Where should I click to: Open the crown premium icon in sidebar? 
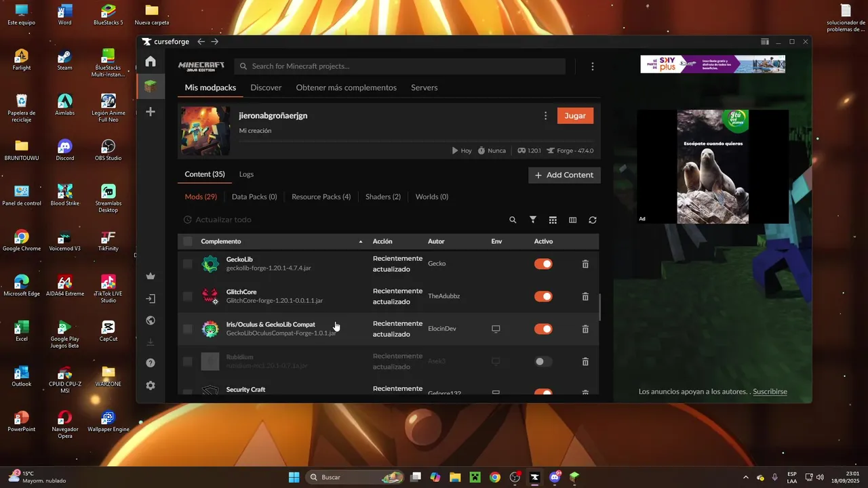[151, 276]
